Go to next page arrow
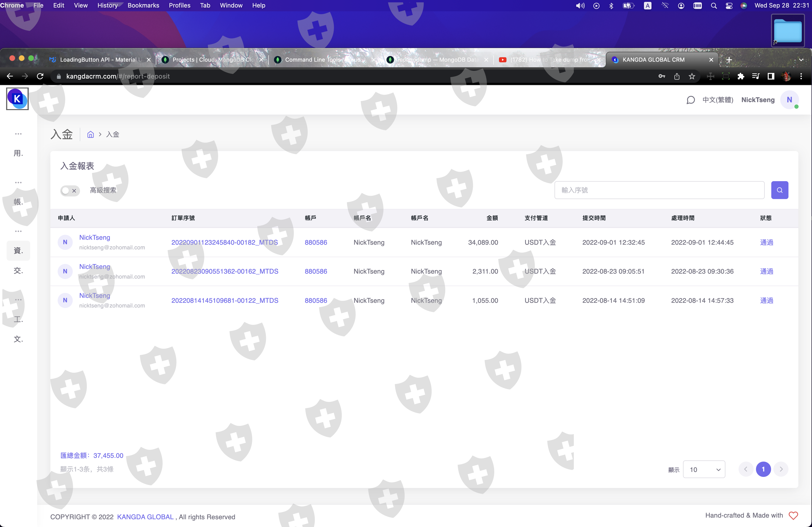This screenshot has width=812, height=527. click(x=781, y=469)
